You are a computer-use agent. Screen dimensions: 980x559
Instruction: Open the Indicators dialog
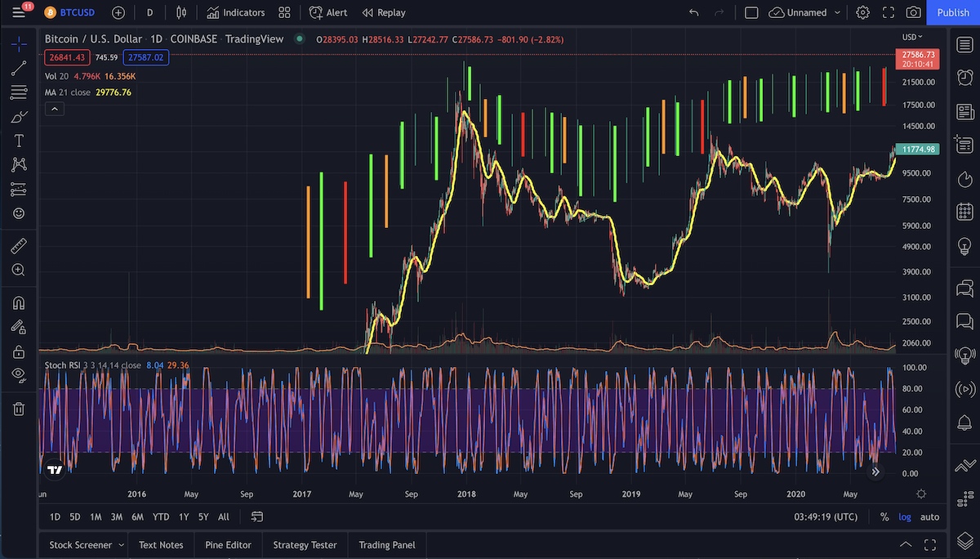[x=235, y=13]
